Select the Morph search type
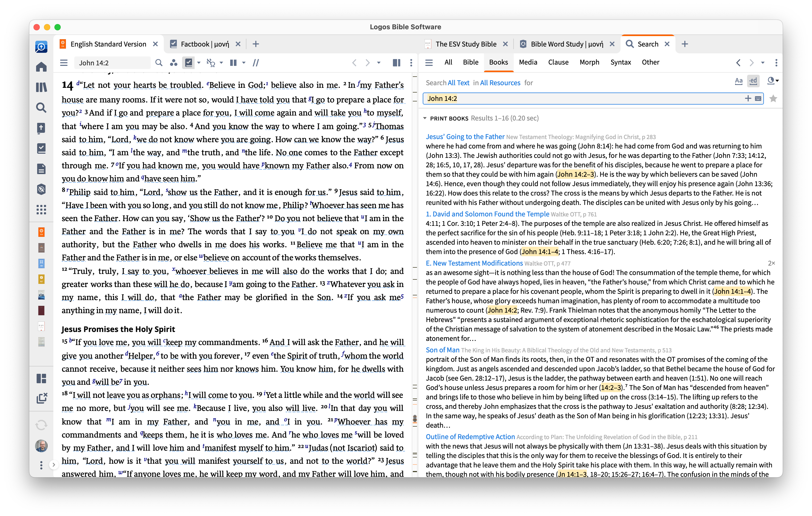 coord(589,62)
